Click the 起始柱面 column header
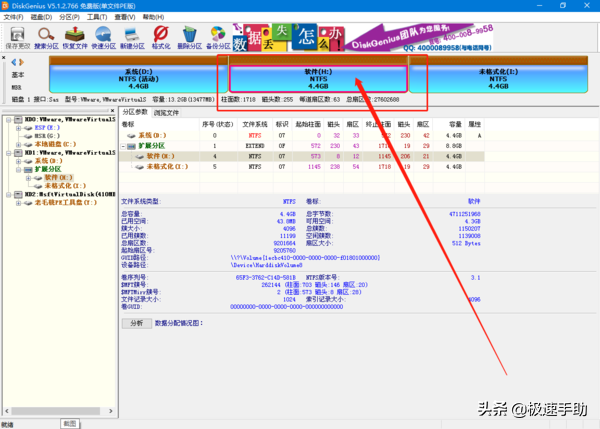 tap(308, 124)
